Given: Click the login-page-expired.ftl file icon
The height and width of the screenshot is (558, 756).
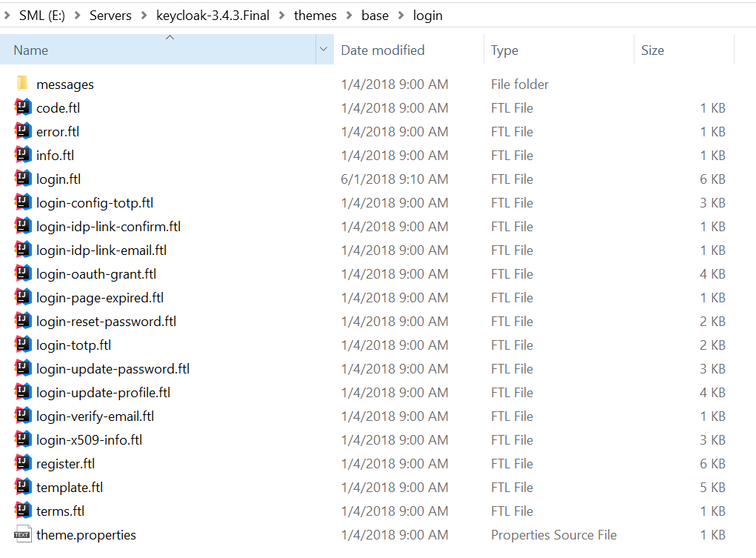Looking at the screenshot, I should 23,297.
